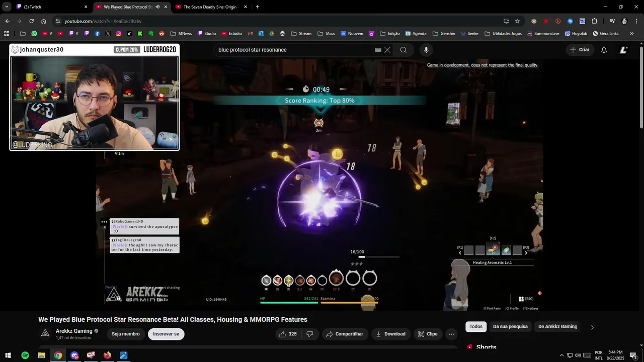This screenshot has width=644, height=362.
Task: Open Kick bookmark icon
Action: [140, 34]
